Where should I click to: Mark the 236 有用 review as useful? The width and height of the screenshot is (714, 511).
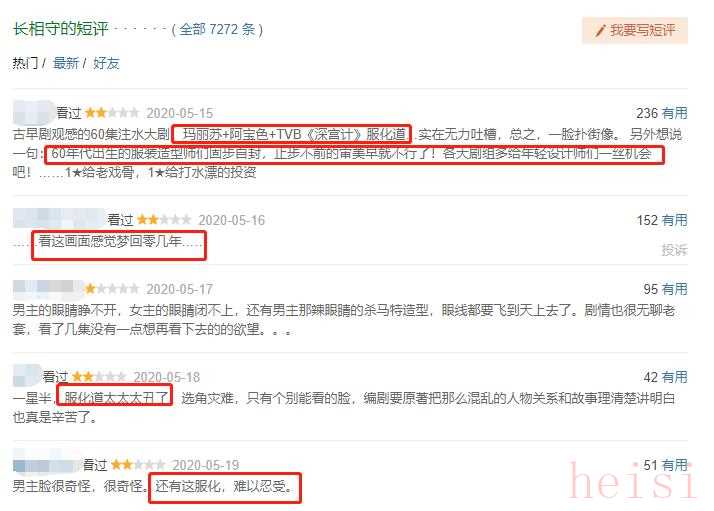[674, 113]
